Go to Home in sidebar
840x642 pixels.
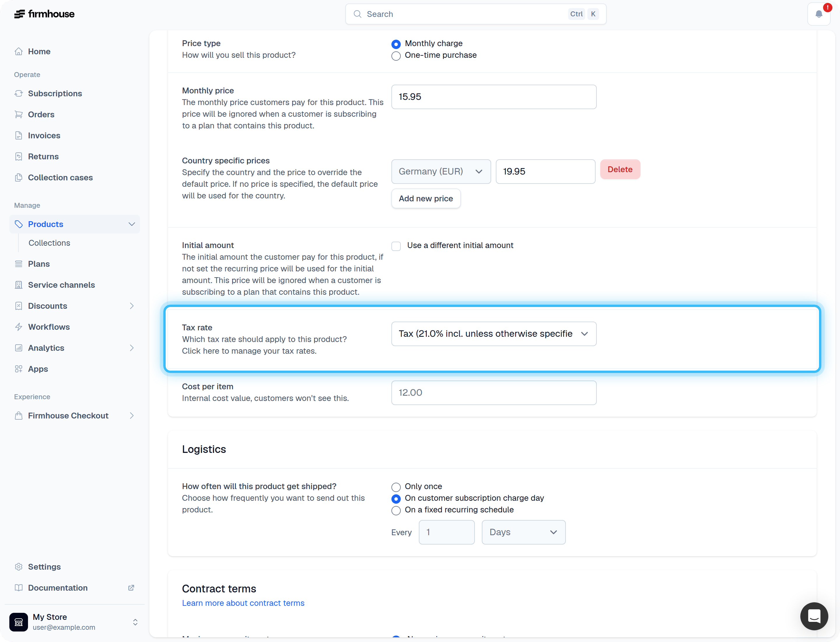click(x=74, y=51)
